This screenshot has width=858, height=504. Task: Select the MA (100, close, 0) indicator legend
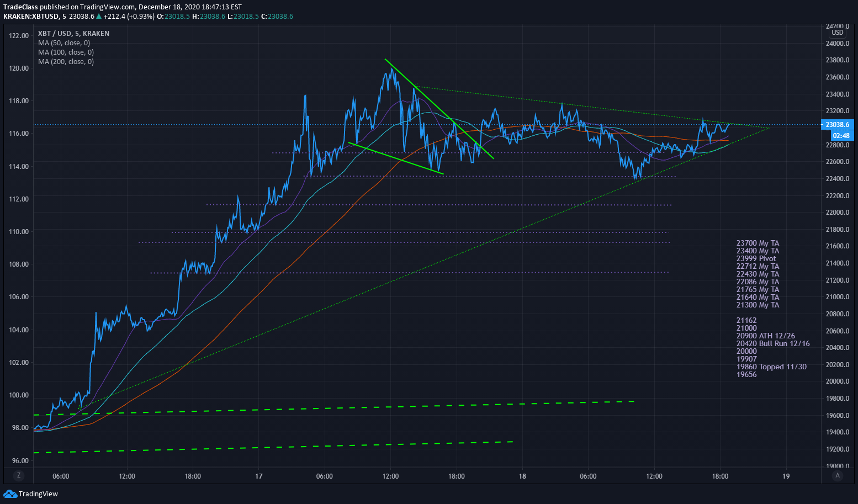[66, 52]
